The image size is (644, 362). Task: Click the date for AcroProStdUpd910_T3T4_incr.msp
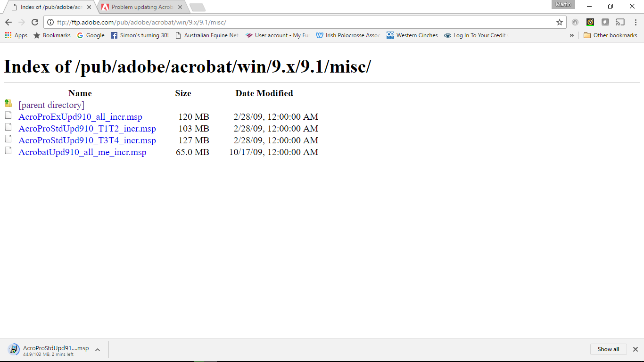pos(276,140)
